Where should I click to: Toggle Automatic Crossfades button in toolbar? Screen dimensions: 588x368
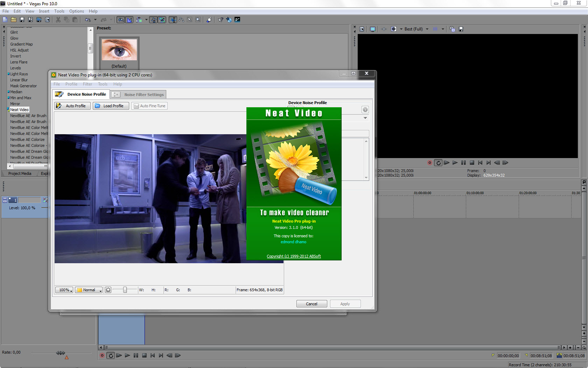click(129, 20)
